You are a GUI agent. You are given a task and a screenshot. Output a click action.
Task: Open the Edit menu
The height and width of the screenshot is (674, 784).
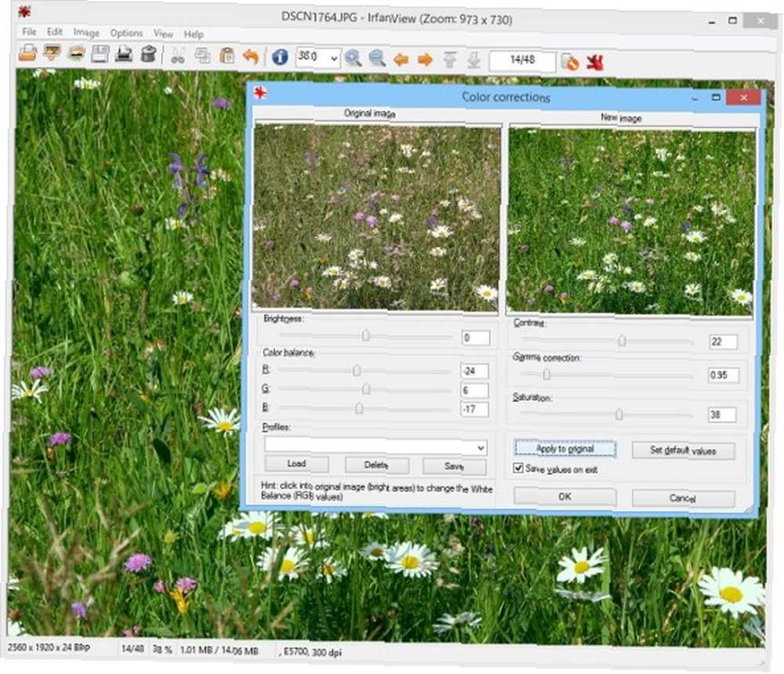point(55,32)
